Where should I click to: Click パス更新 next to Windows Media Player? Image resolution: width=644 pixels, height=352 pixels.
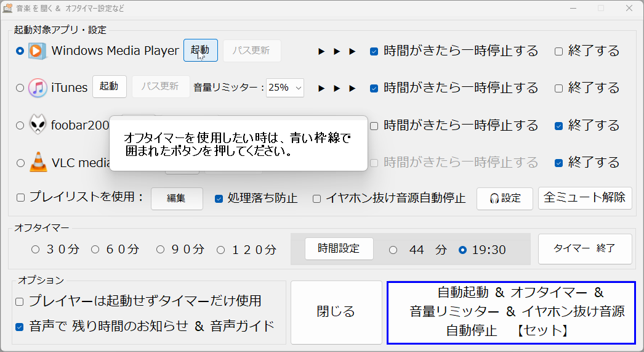[x=252, y=51]
